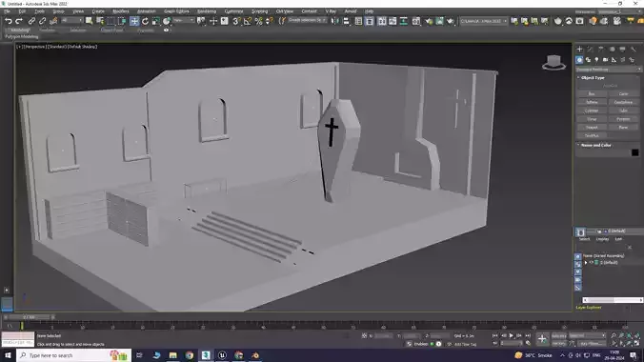The height and width of the screenshot is (362, 644).
Task: Toggle the 3D Snaps icon
Action: [236, 21]
